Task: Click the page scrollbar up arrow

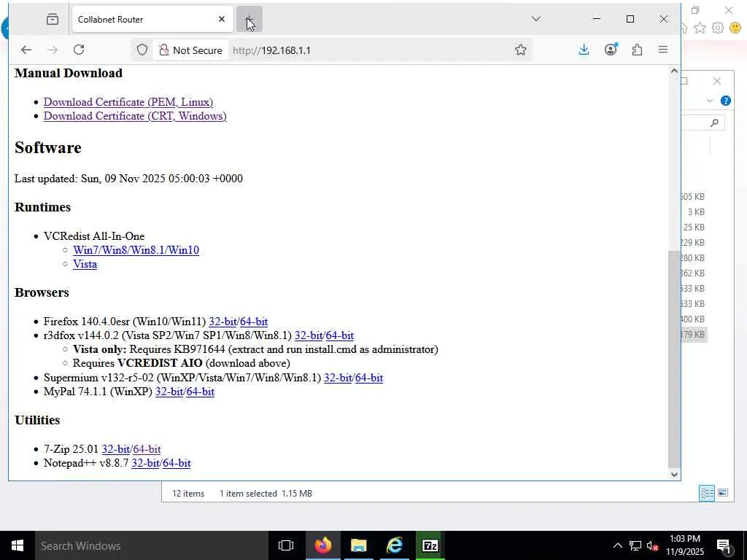Action: [x=673, y=71]
